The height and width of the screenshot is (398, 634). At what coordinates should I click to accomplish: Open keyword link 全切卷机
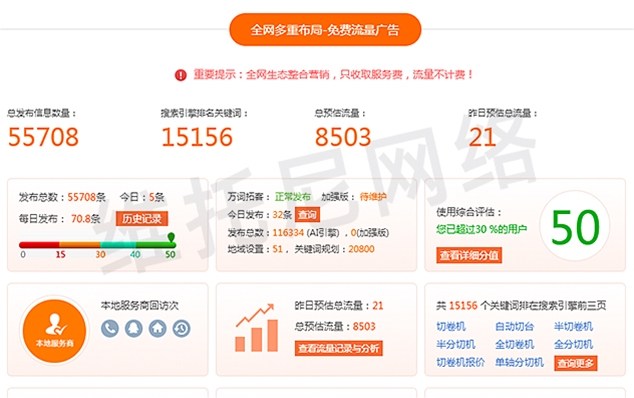tap(515, 344)
